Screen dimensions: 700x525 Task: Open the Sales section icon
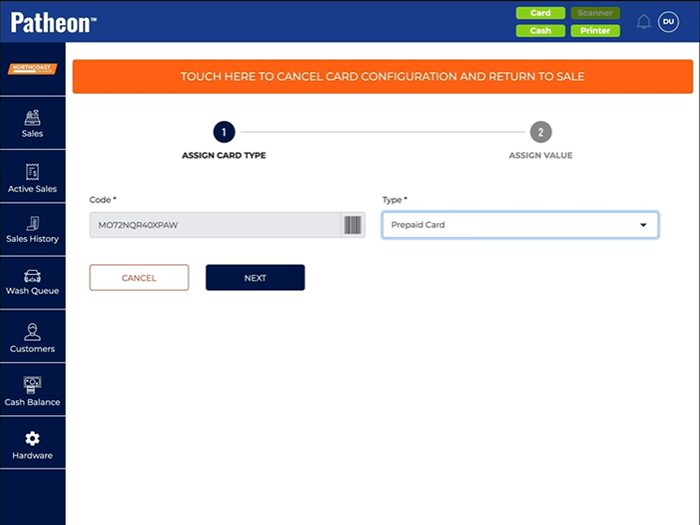pyautogui.click(x=32, y=117)
